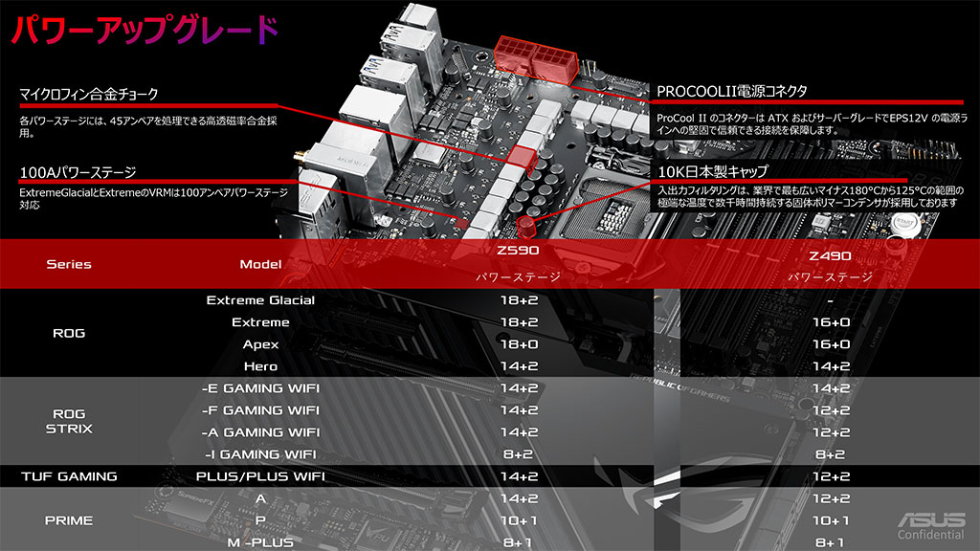Screen dimensions: 980x551
Task: Click Z590 value '10+1' in PRIME P row
Action: (519, 520)
